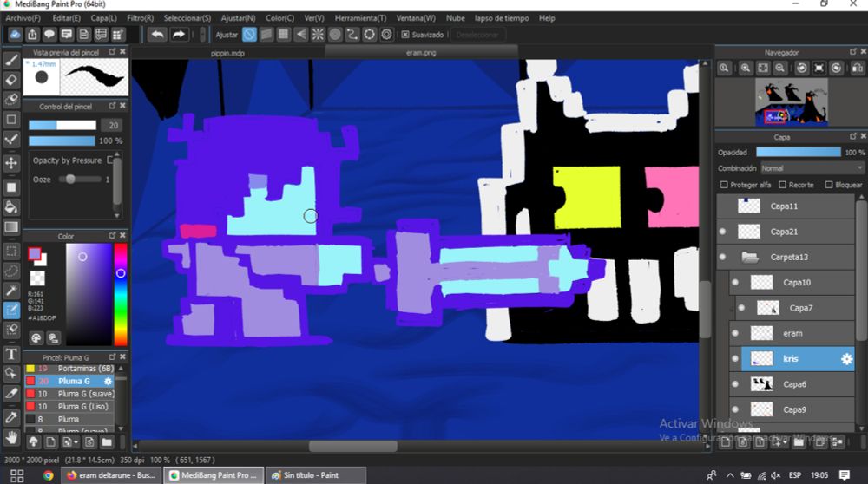Click the cloud save icon
The image size is (868, 484).
coord(15,35)
